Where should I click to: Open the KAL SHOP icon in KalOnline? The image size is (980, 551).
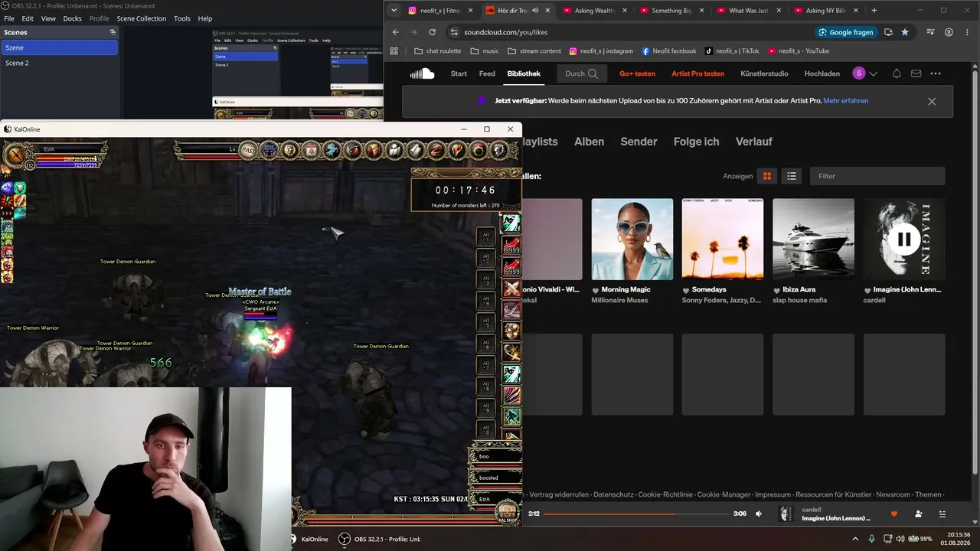(507, 512)
